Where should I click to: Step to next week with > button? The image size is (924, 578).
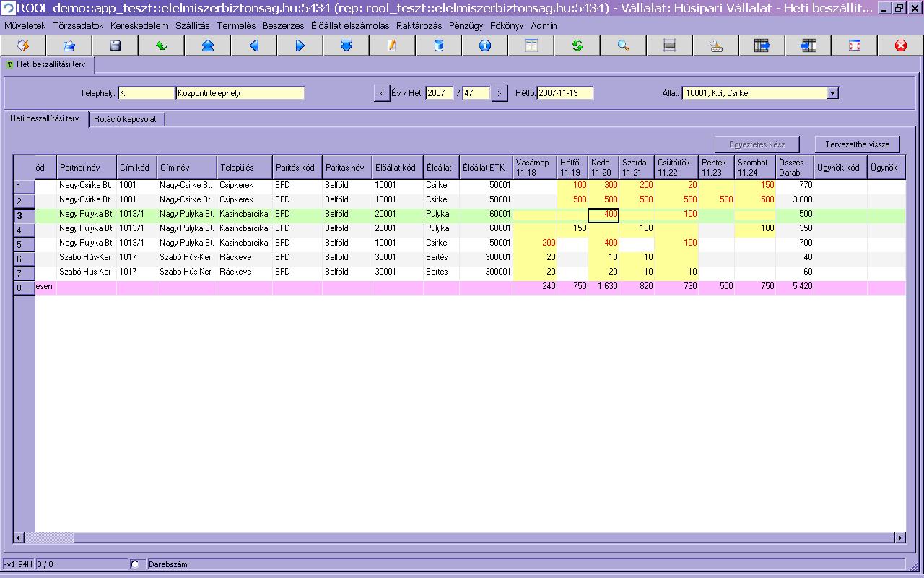(x=499, y=93)
